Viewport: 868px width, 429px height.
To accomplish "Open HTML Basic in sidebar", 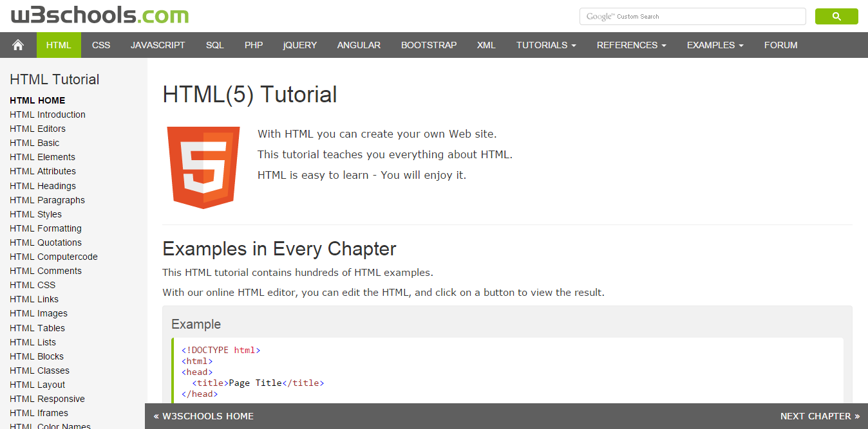I will [x=35, y=143].
